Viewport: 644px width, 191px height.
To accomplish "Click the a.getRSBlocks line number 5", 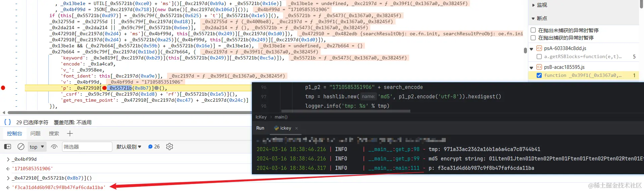I will pyautogui.click(x=634, y=57).
